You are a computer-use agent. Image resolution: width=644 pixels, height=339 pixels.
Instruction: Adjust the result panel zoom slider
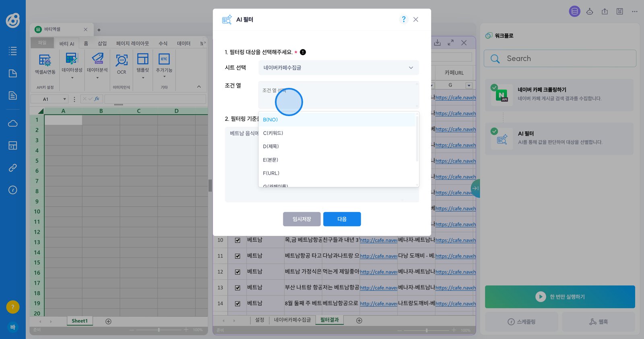[x=427, y=330]
